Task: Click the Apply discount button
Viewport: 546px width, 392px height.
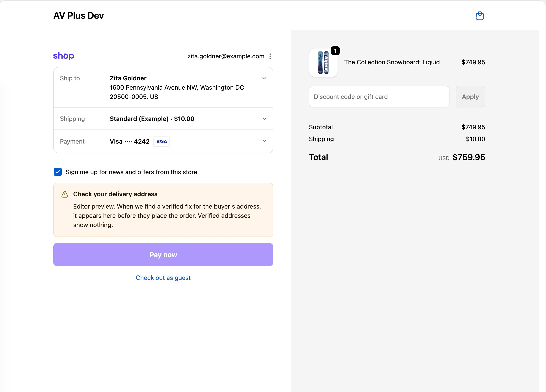Action: pyautogui.click(x=470, y=97)
